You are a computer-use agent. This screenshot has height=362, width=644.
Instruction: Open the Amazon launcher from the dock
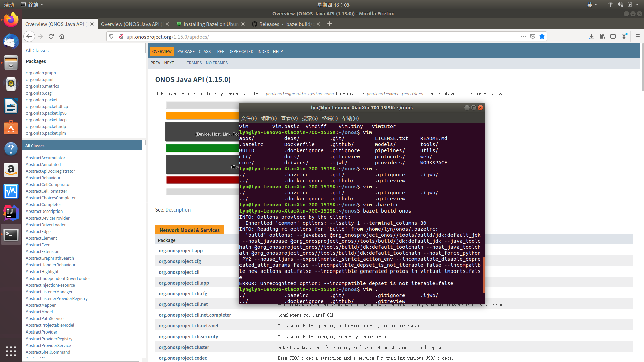point(11,170)
